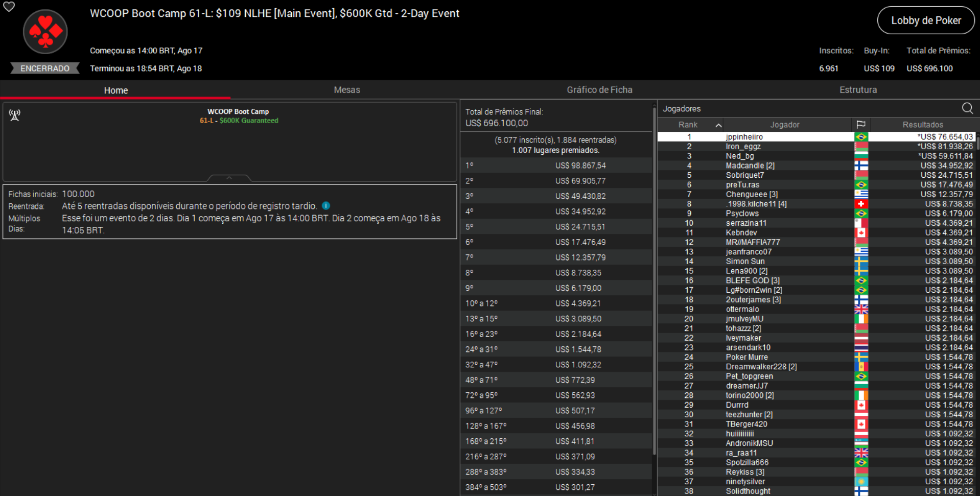Click the Inscritos 6.961 value
This screenshot has width=980, height=496.
tap(828, 68)
